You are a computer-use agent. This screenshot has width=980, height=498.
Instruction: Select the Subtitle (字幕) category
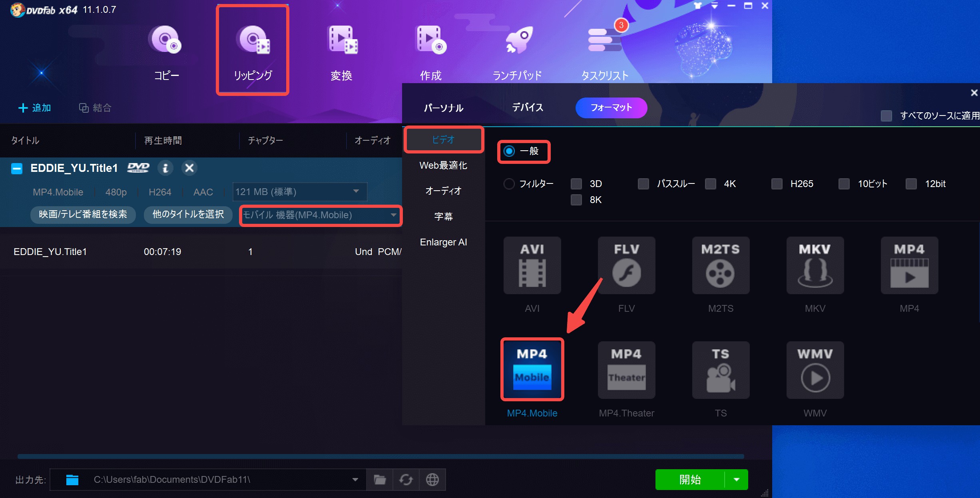[x=444, y=217]
